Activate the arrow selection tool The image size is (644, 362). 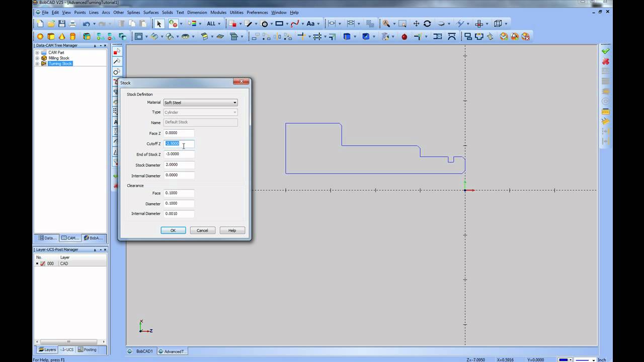click(159, 24)
